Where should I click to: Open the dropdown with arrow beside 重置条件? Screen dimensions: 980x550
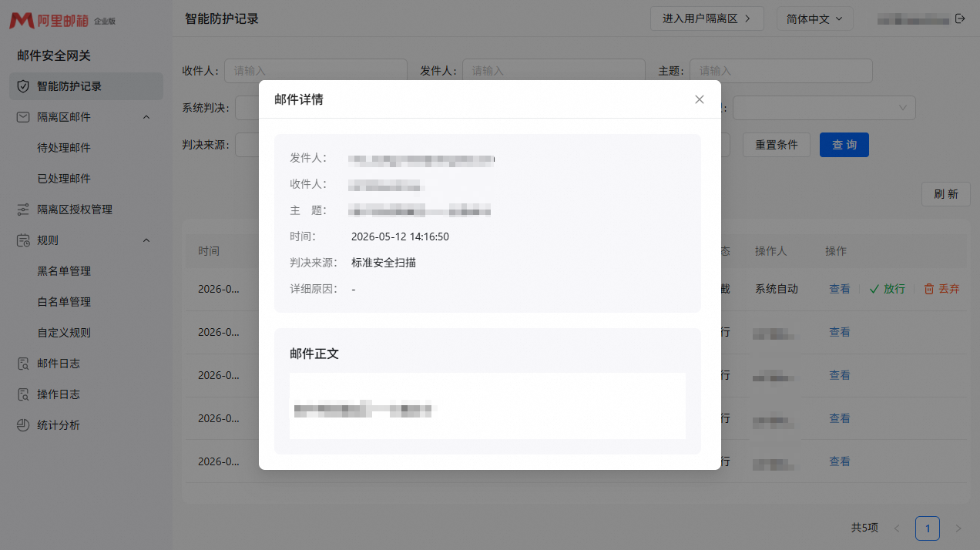click(824, 108)
